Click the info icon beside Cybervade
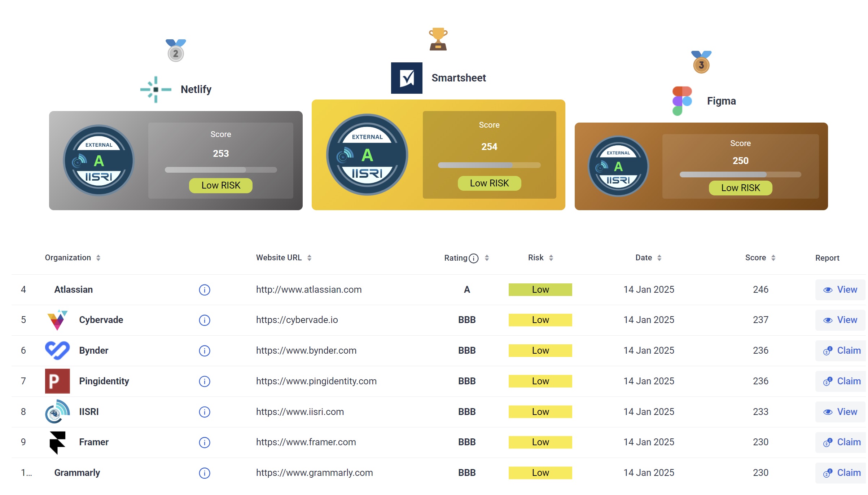Viewport: 868px width, 495px height. [x=204, y=320]
